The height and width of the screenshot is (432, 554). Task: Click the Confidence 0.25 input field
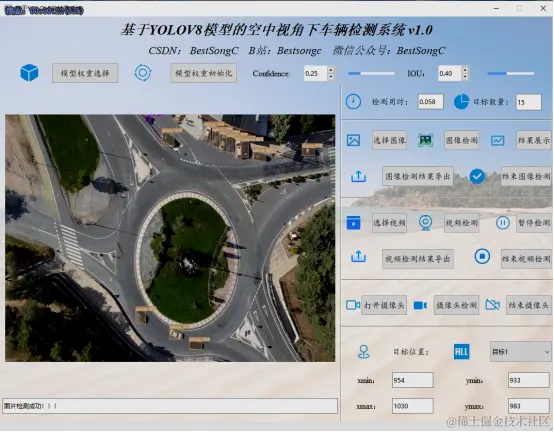[316, 73]
